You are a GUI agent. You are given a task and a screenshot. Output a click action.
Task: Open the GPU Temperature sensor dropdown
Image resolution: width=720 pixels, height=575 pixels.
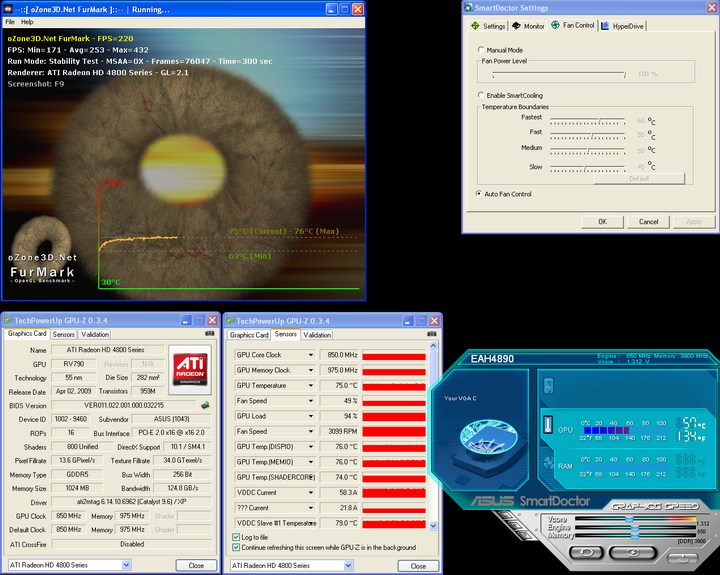pos(311,385)
